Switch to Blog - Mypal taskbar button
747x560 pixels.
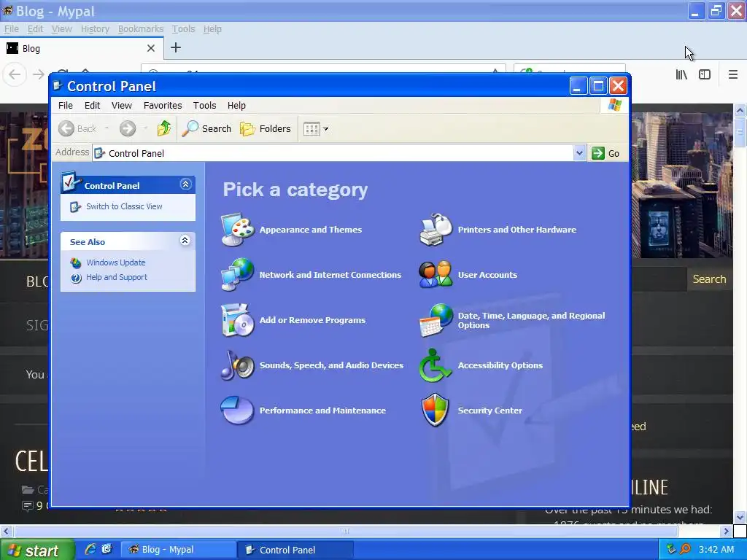(x=179, y=550)
